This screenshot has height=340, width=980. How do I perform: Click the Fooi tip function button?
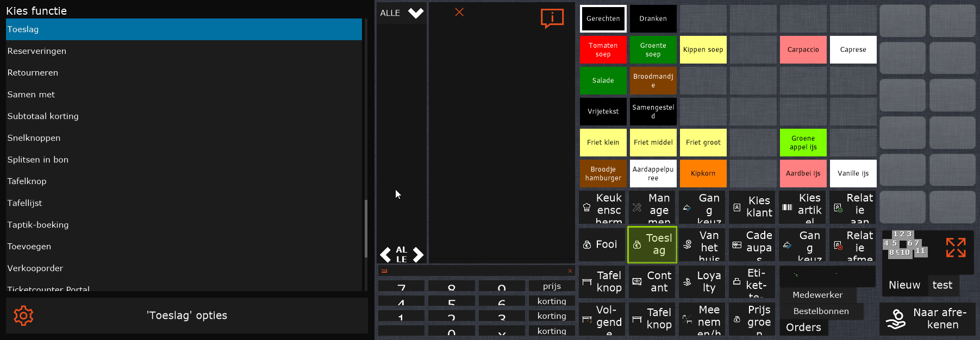point(601,245)
